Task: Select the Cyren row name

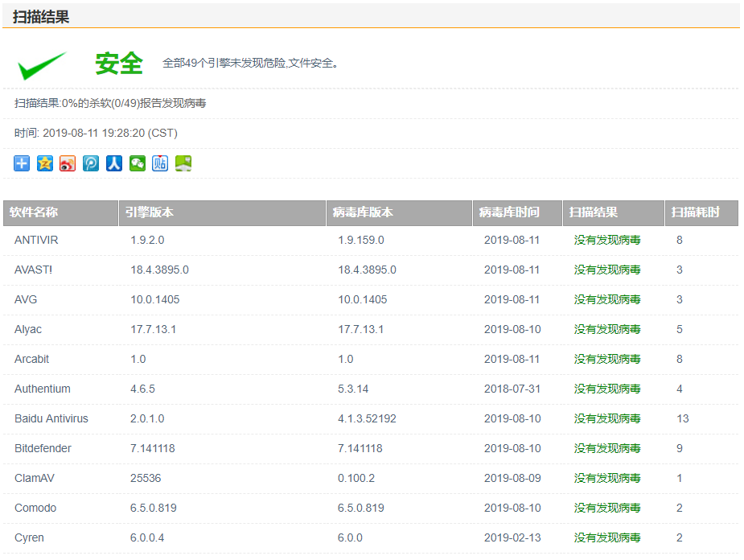Action: 29,538
